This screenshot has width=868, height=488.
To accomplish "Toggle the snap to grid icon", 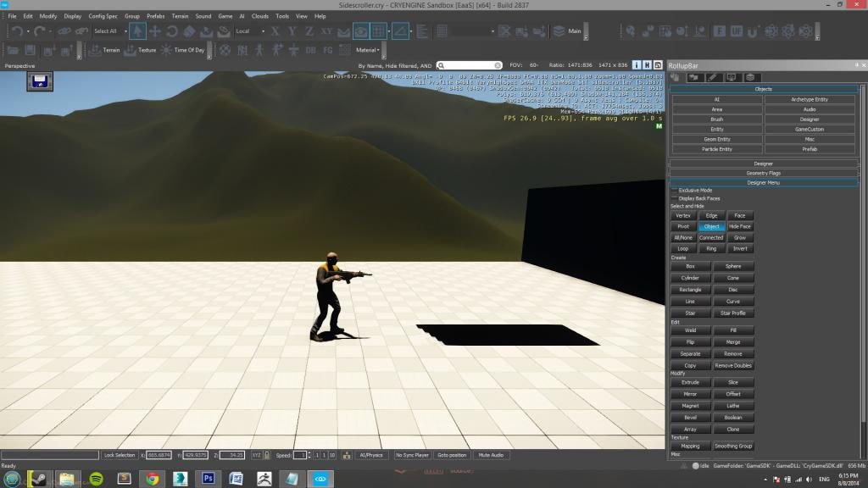I will 379,31.
